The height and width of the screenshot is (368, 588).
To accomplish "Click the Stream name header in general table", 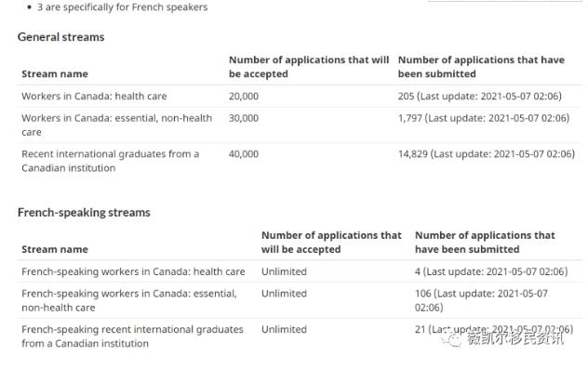I will (x=55, y=73).
